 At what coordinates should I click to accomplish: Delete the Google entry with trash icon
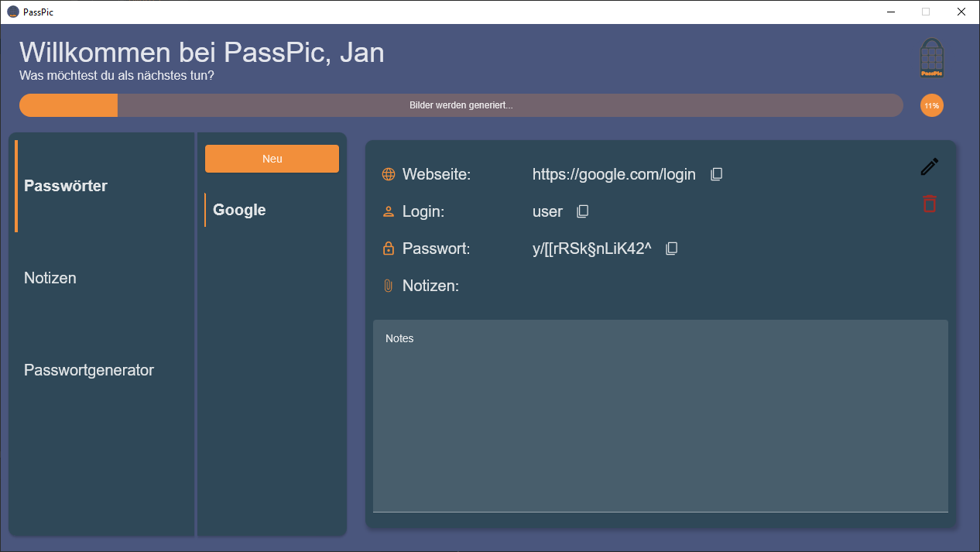930,204
